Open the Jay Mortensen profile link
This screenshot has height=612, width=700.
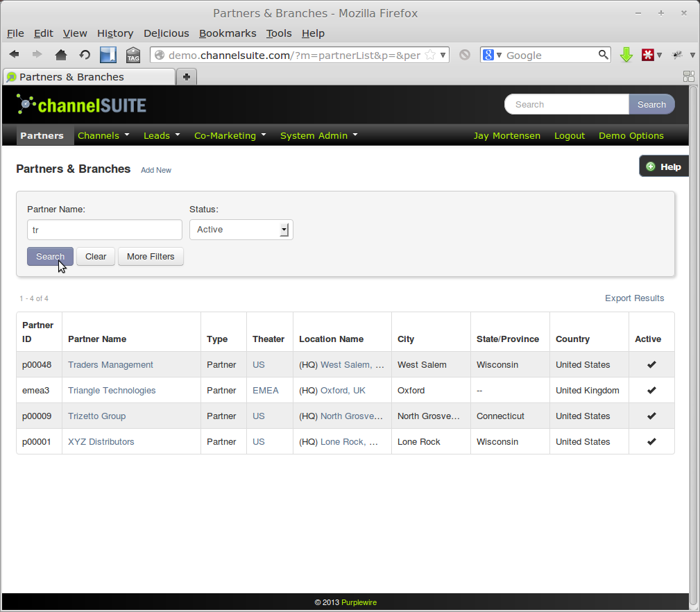(506, 136)
